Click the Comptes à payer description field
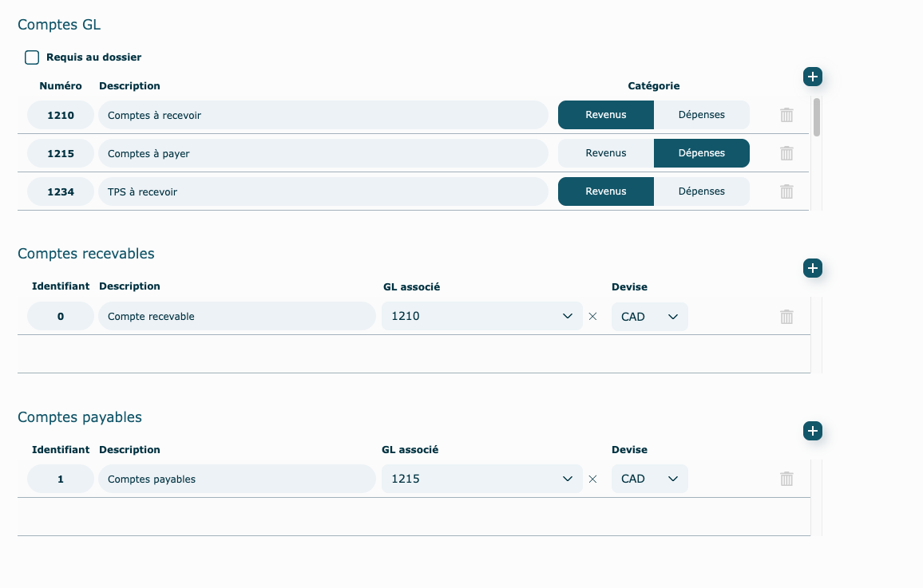The height and width of the screenshot is (588, 923). [323, 153]
